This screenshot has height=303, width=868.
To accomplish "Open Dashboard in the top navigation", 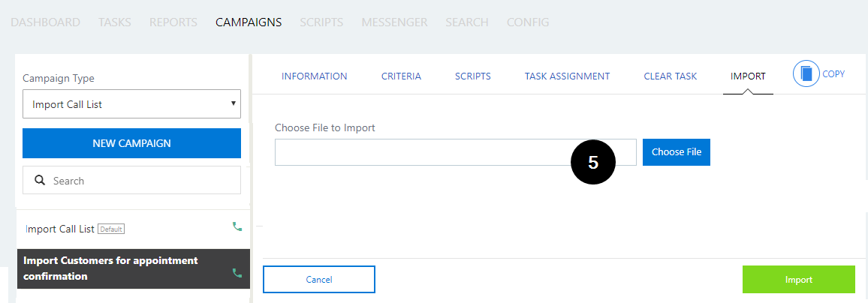I will (x=45, y=22).
